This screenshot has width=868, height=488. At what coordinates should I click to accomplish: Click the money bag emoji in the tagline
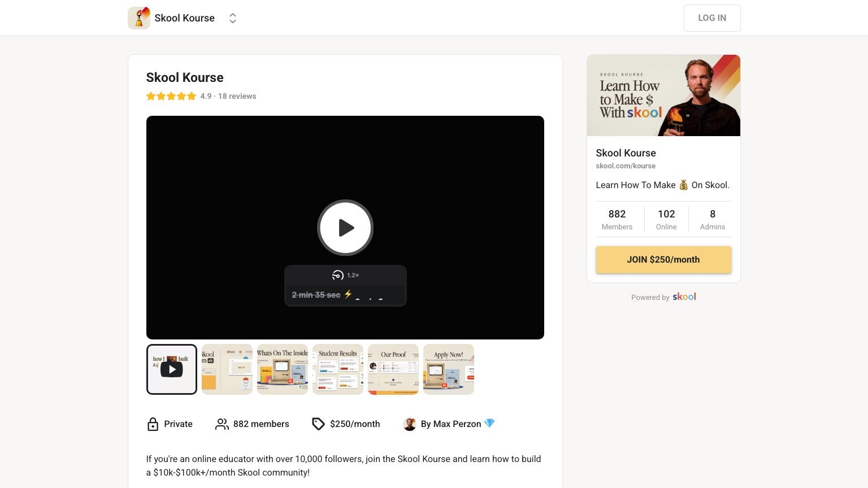click(x=683, y=185)
